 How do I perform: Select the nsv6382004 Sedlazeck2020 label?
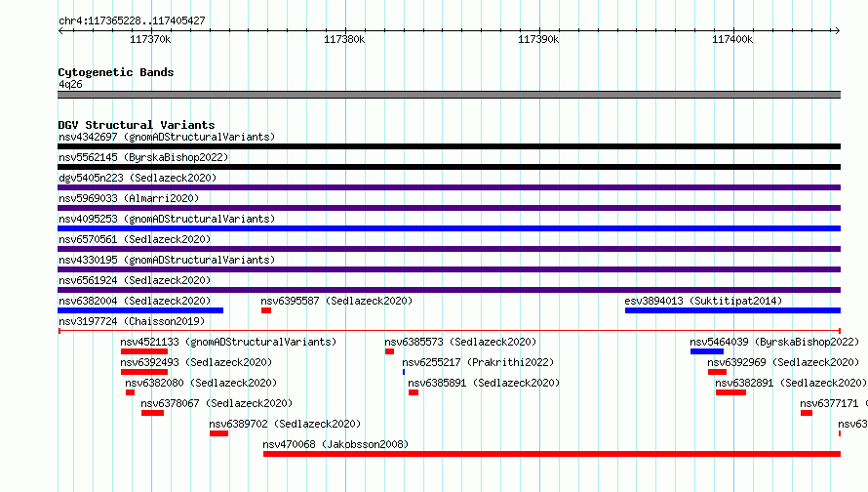point(135,301)
